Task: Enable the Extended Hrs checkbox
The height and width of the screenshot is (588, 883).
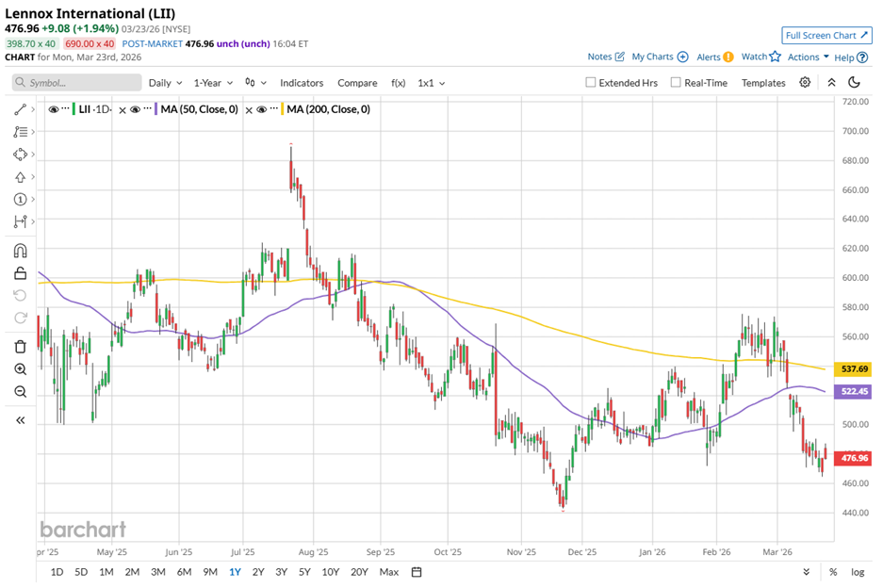Action: point(591,83)
